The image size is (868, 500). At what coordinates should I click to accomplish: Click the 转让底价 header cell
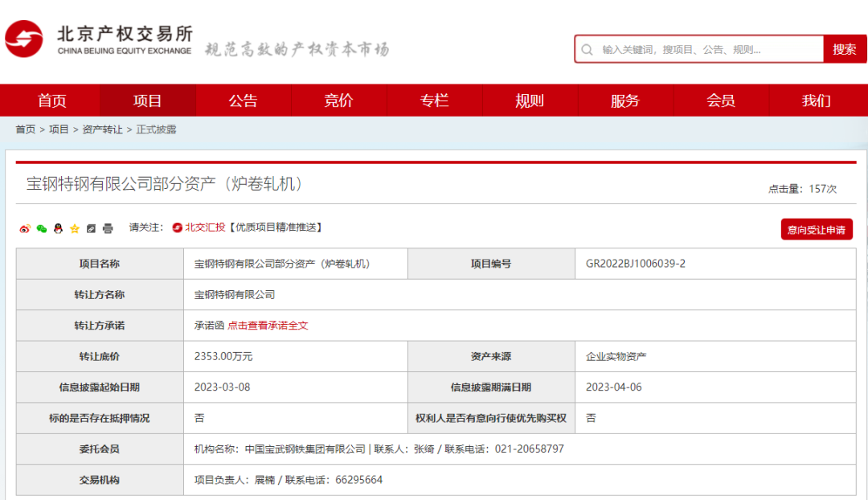(x=100, y=357)
